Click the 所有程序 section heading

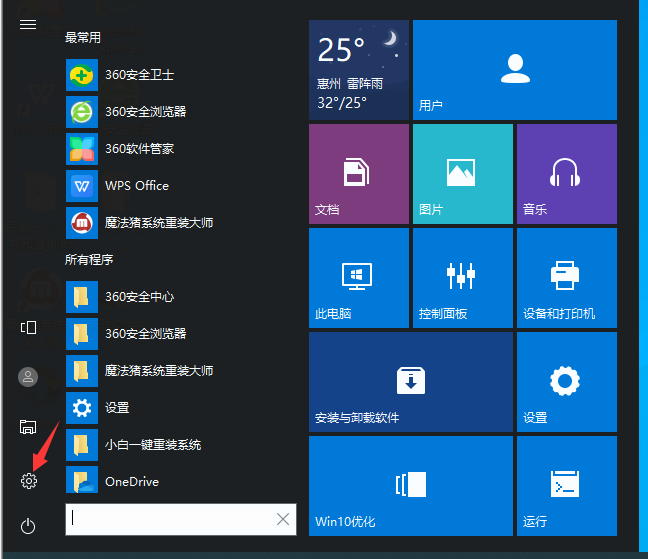tap(89, 259)
